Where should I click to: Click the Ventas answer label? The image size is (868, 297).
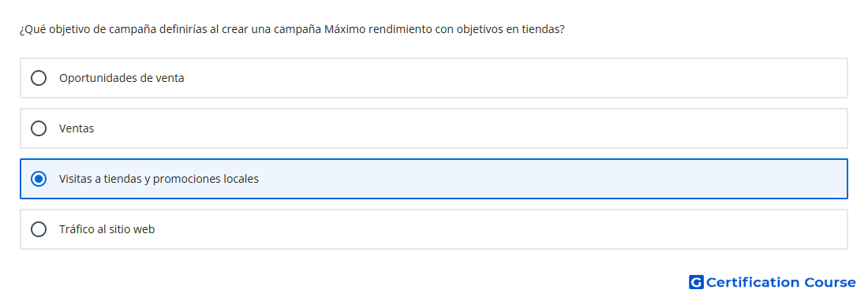[x=77, y=128]
